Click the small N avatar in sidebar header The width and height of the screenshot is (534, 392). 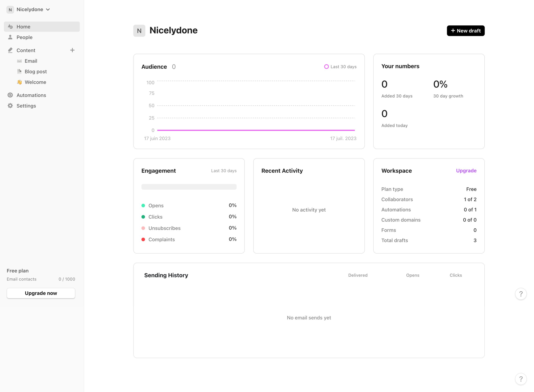coord(10,10)
